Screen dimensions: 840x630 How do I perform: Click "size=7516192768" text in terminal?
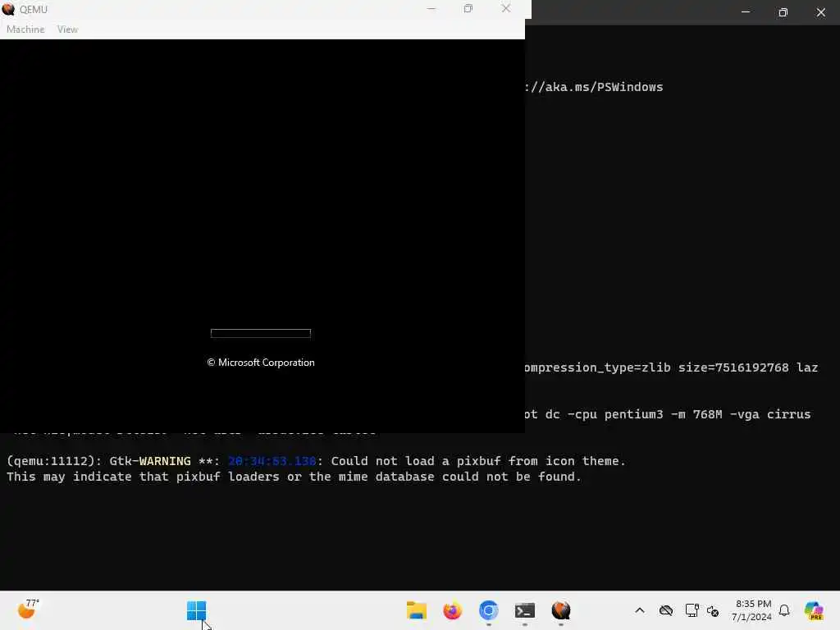pyautogui.click(x=733, y=367)
